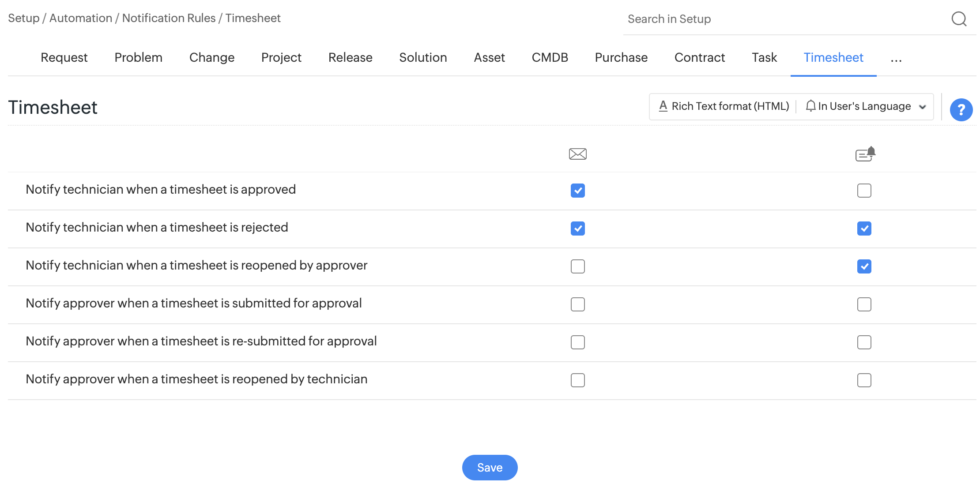Click the Rich Text format letter icon
The height and width of the screenshot is (487, 980).
point(663,106)
